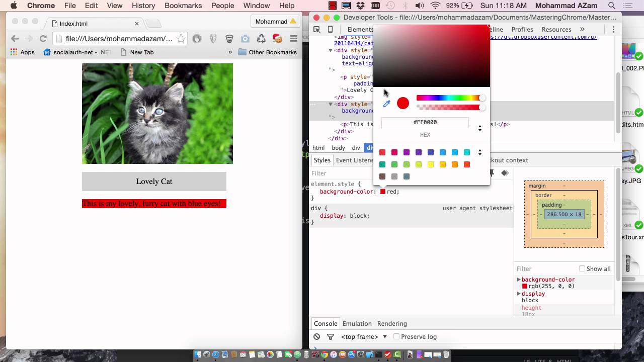Open the Pocket-style cup extension icon
Image resolution: width=644 pixels, height=362 pixels.
click(229, 39)
